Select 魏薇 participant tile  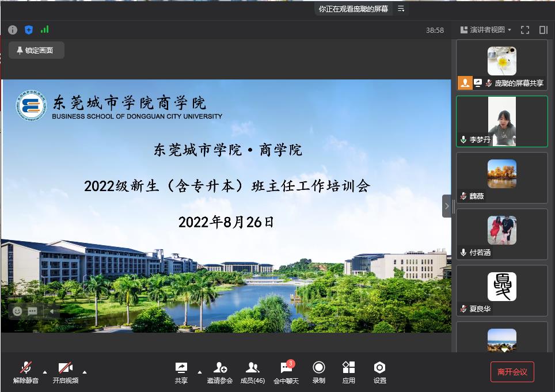pyautogui.click(x=502, y=178)
